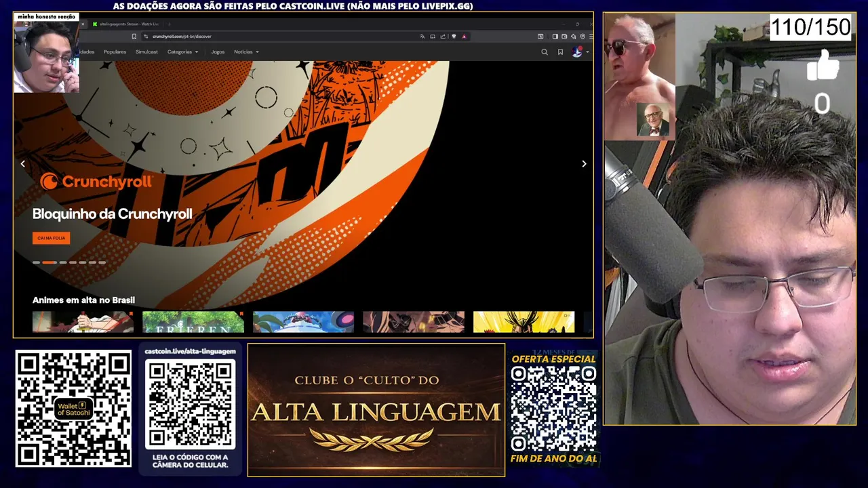
Task: Open the yellow All Might anime thumbnail
Action: (x=524, y=322)
